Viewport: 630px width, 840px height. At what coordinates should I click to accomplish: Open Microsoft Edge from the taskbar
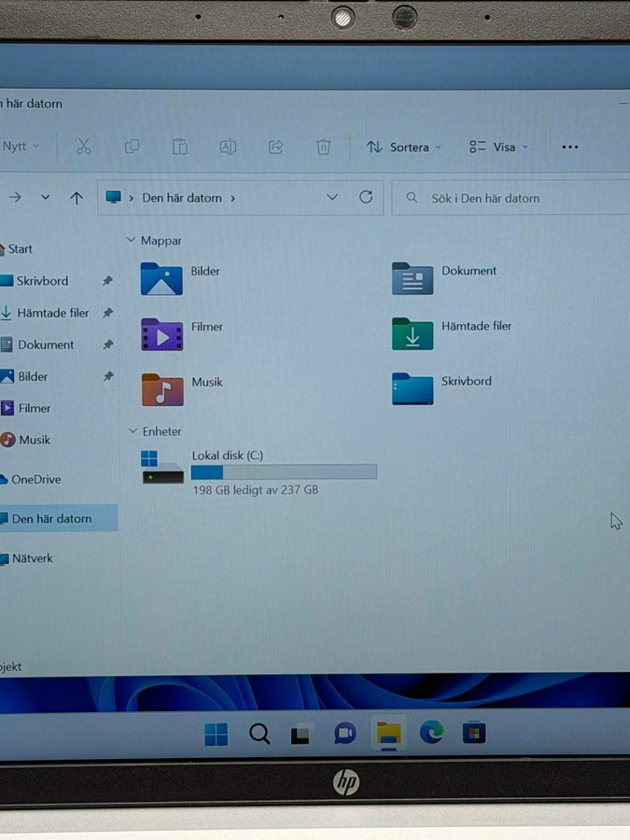click(x=431, y=733)
